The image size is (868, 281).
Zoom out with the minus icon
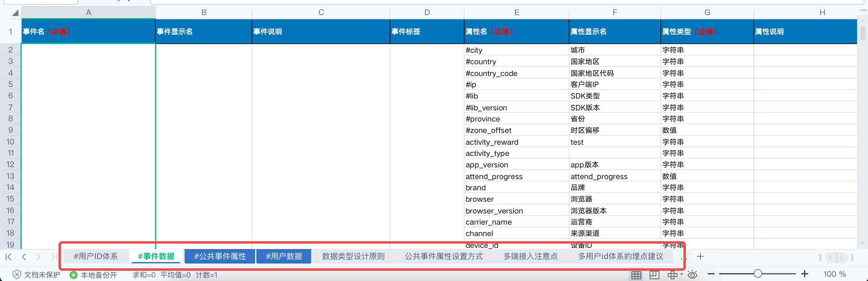[x=711, y=274]
